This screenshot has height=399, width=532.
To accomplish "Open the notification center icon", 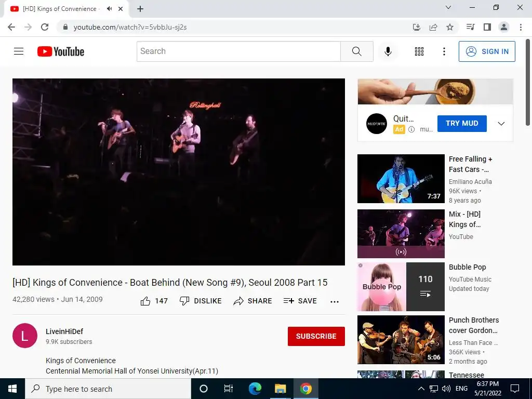I will 515,389.
